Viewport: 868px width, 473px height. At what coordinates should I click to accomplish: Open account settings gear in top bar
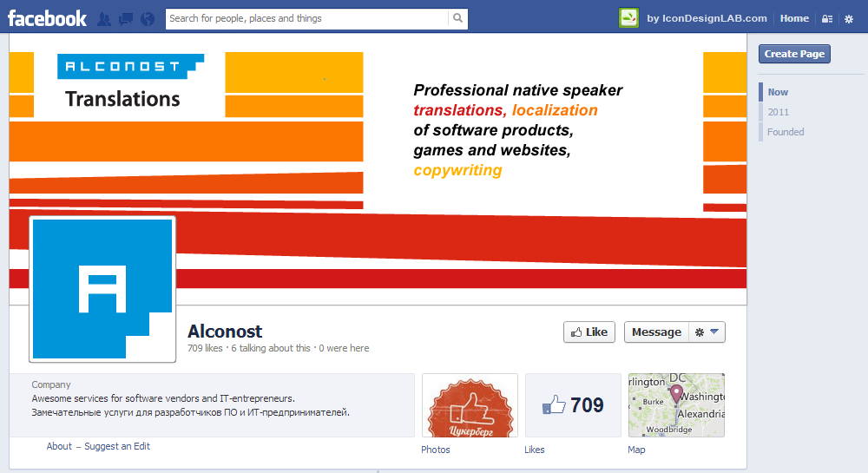[849, 19]
